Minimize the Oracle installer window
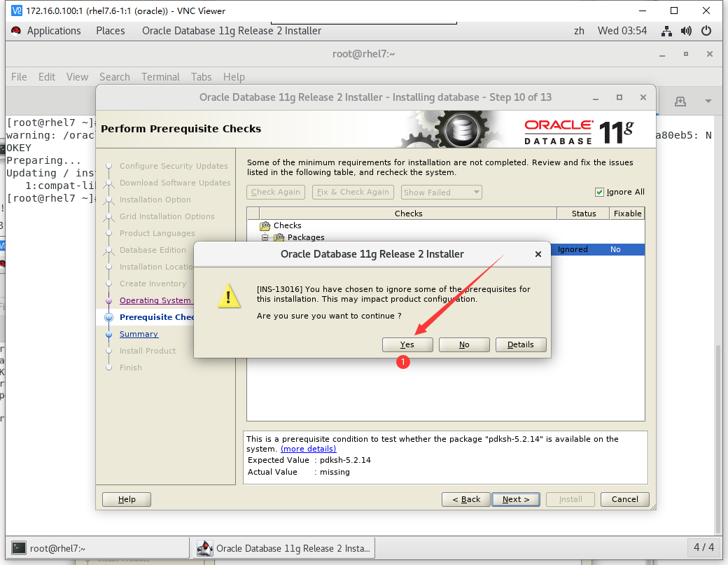The width and height of the screenshot is (728, 565). click(x=595, y=98)
